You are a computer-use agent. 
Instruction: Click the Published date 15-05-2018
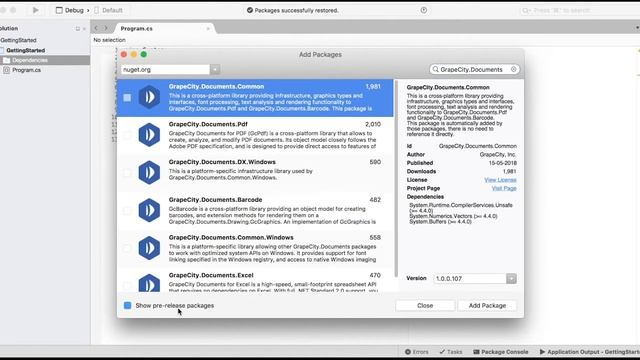(502, 163)
